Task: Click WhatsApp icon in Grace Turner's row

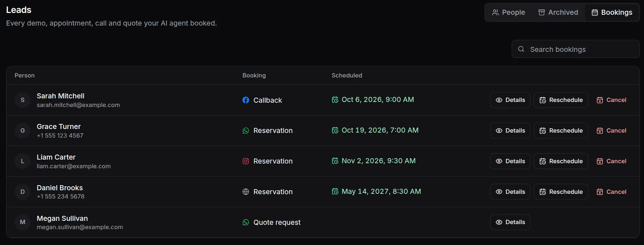Action: (246, 131)
